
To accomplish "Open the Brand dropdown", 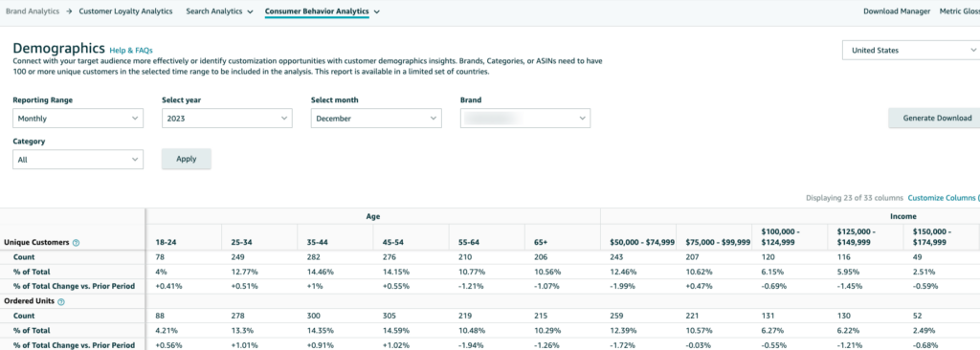I will (x=525, y=119).
